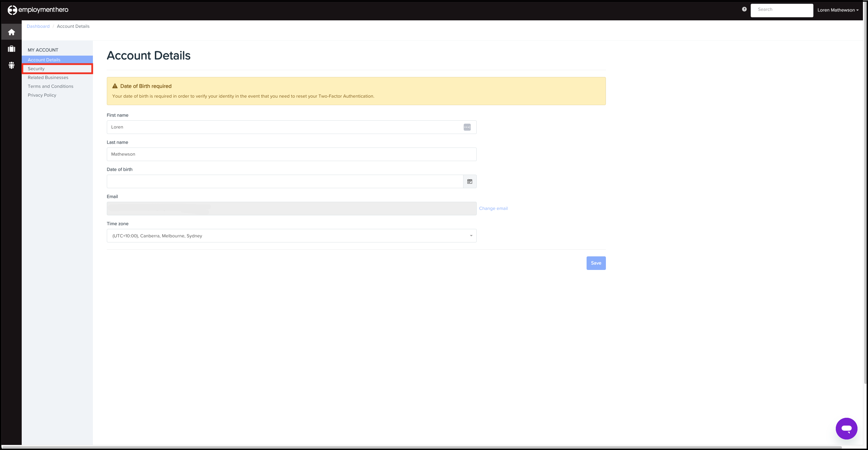Image resolution: width=868 pixels, height=450 pixels.
Task: Click the autofill dots icon in First name field
Action: 467,127
